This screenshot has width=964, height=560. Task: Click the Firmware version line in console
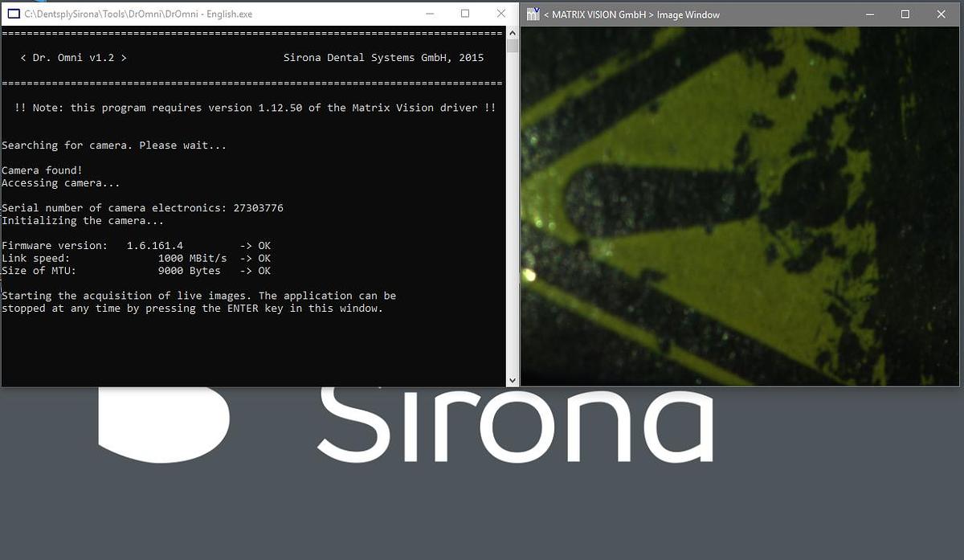[136, 245]
